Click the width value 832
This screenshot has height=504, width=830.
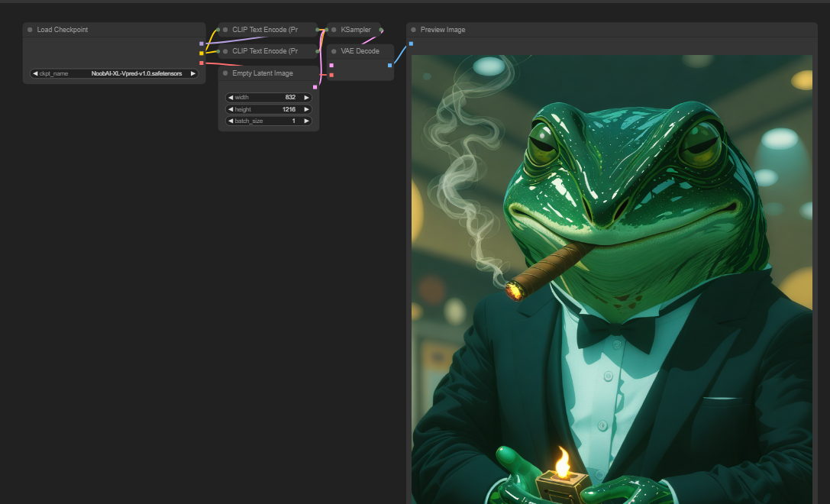290,98
